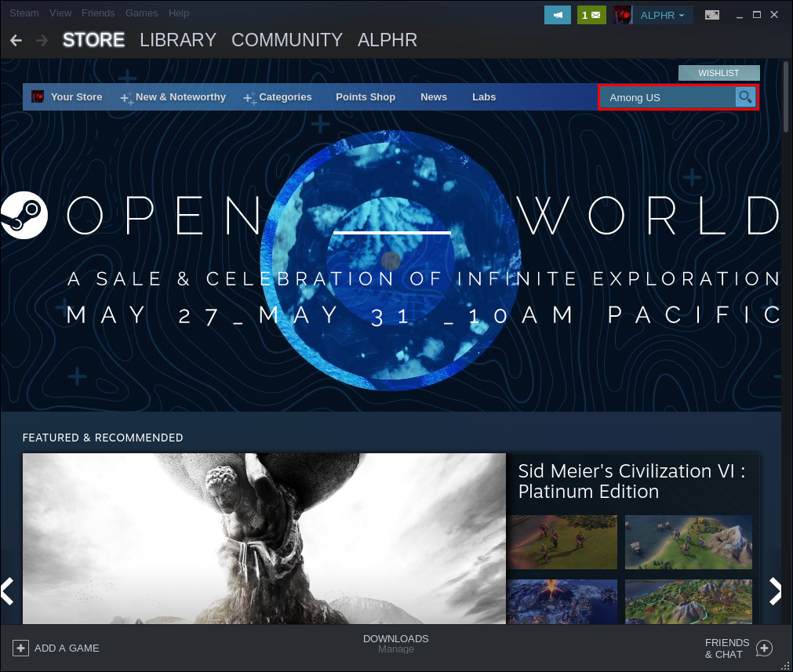793x672 pixels.
Task: Click the Add a Game plus icon
Action: [21, 648]
